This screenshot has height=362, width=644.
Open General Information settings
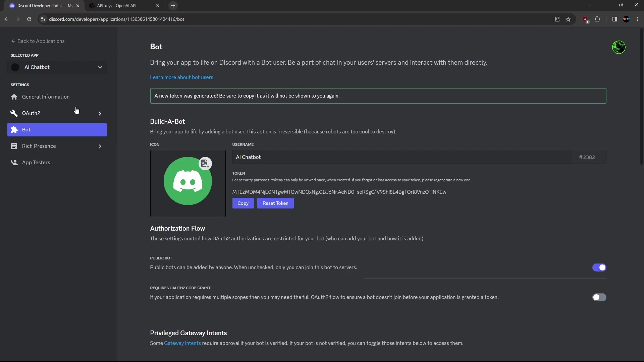click(57, 97)
